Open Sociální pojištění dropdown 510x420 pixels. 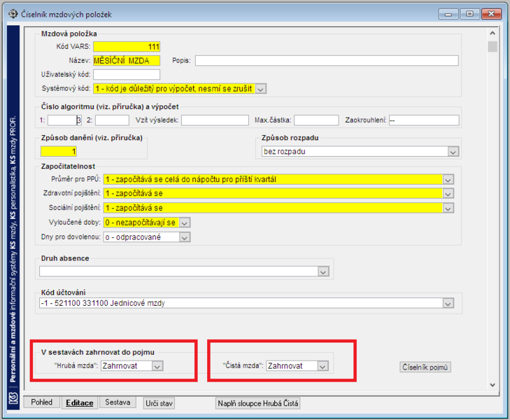pyautogui.click(x=448, y=208)
